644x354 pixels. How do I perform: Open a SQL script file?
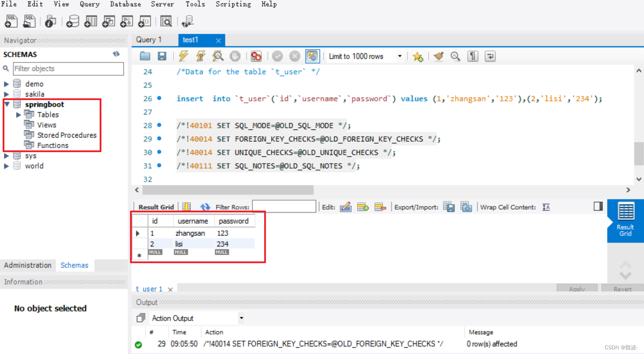coord(29,20)
